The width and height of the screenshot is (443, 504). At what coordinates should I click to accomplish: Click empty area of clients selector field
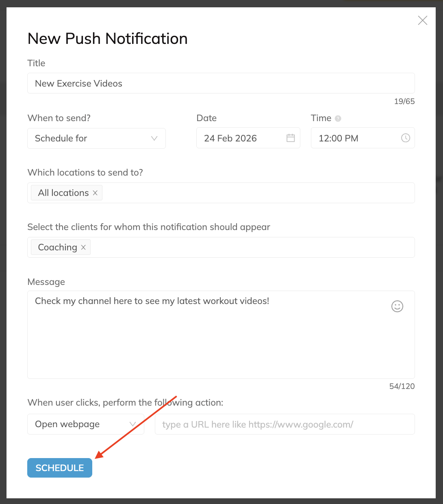click(x=252, y=248)
